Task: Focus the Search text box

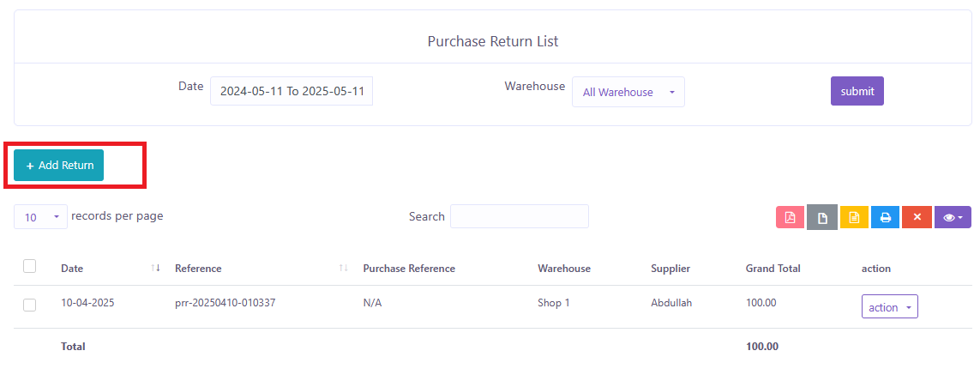Action: pyautogui.click(x=519, y=216)
